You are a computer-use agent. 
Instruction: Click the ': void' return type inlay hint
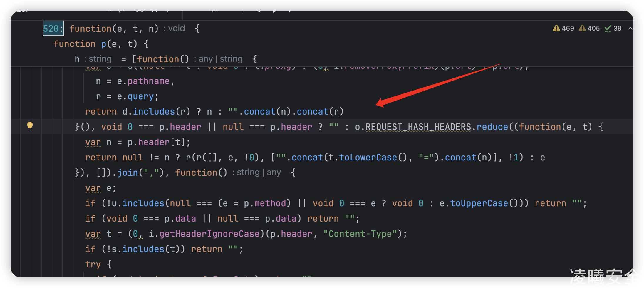(175, 29)
